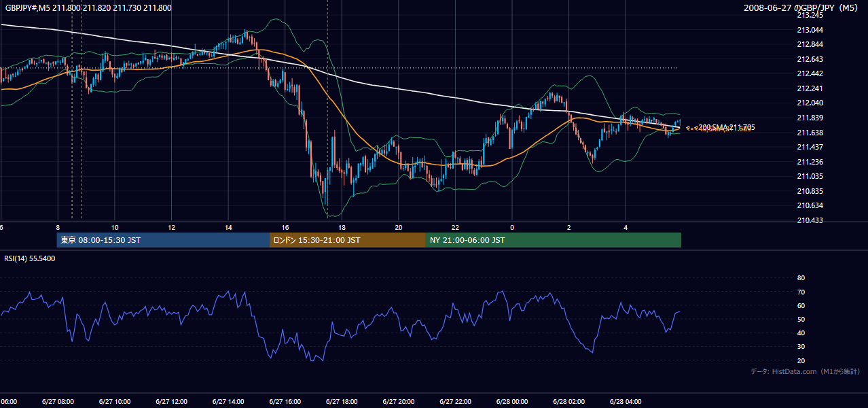Click the RSI scale value 80
This screenshot has height=408, width=868.
tap(801, 278)
